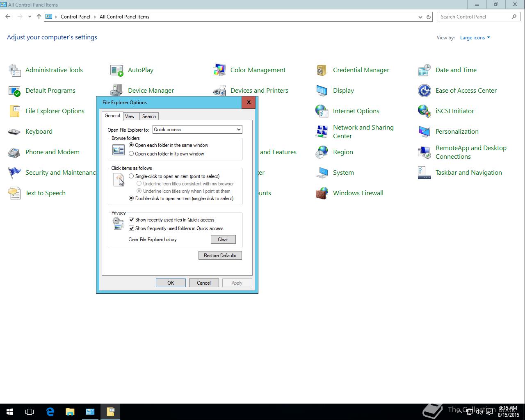Viewport: 525px width, 420px height.
Task: Open Task View on the taskbar
Action: point(30,412)
